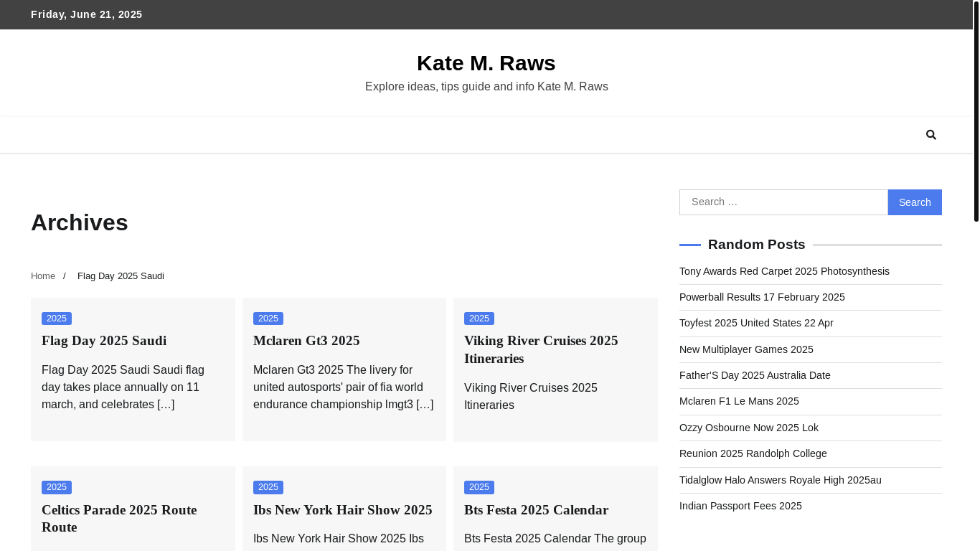Screen dimensions: 980x551
Task: Open the Flag Day 2025 Saudi article title
Action: (104, 341)
